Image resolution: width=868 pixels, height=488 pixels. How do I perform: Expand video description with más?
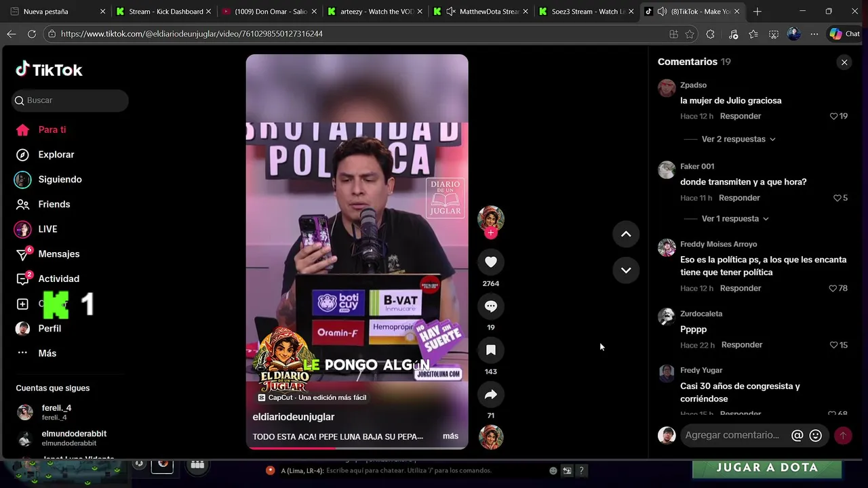(x=450, y=436)
